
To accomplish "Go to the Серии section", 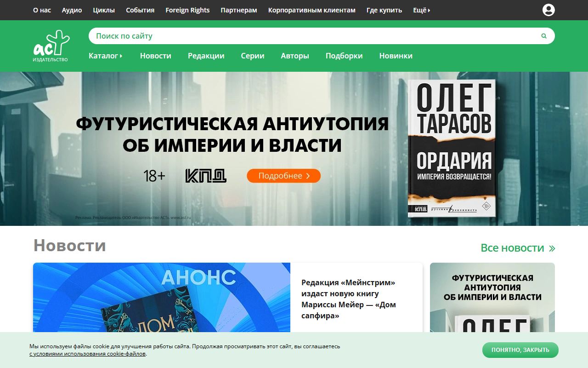I will [253, 56].
